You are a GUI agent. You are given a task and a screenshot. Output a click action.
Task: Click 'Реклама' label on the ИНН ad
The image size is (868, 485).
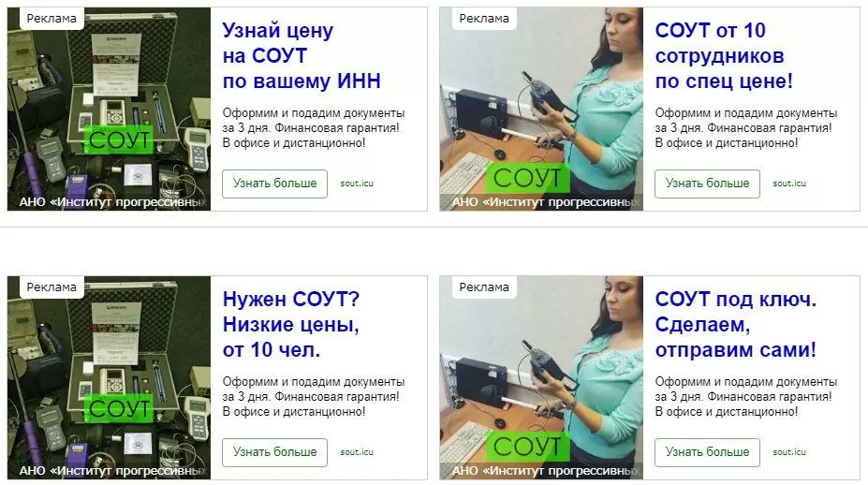pos(51,19)
